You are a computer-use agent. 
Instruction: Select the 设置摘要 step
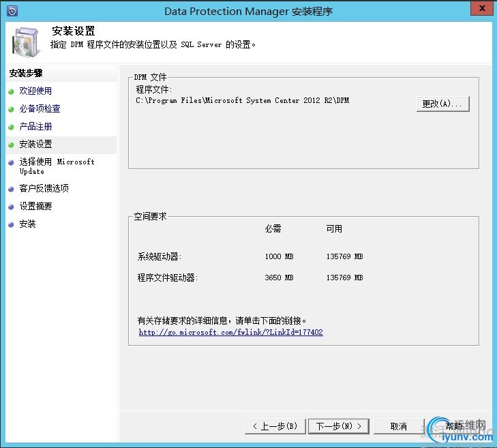pyautogui.click(x=35, y=206)
